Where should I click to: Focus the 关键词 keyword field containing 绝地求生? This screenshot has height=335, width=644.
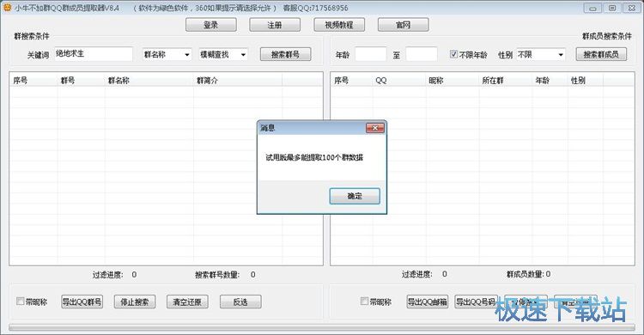click(94, 54)
